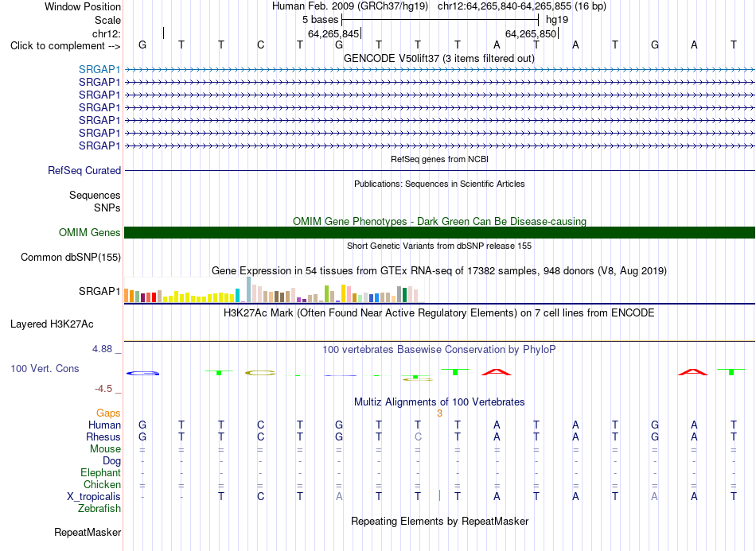Click the OMIM Genes track label
756x551 pixels.
[90, 233]
